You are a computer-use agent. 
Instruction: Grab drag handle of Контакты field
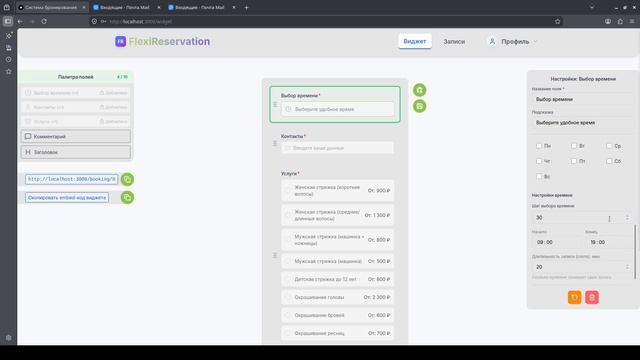point(275,143)
